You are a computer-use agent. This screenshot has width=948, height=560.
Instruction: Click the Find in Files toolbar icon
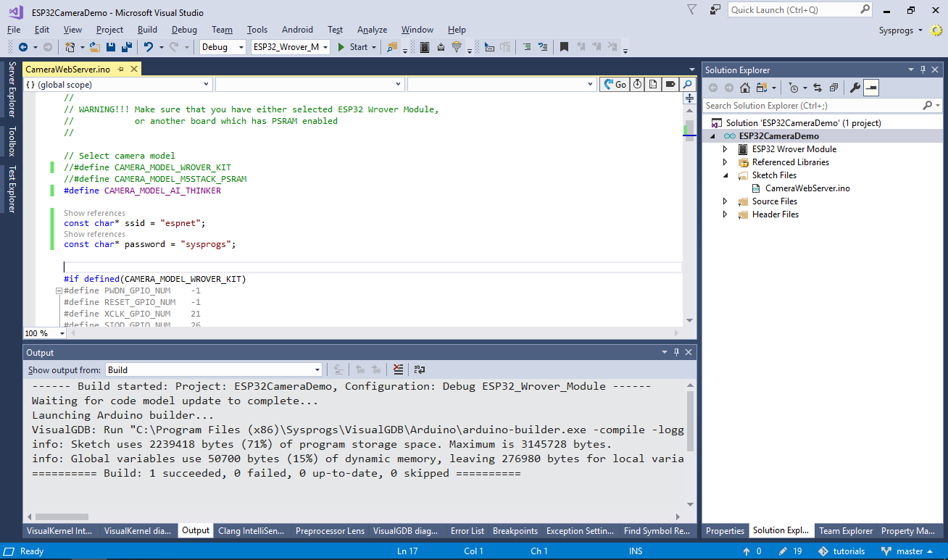392,47
